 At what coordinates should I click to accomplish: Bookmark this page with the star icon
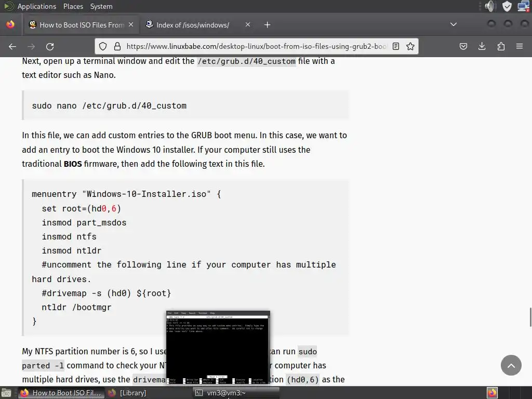[410, 46]
